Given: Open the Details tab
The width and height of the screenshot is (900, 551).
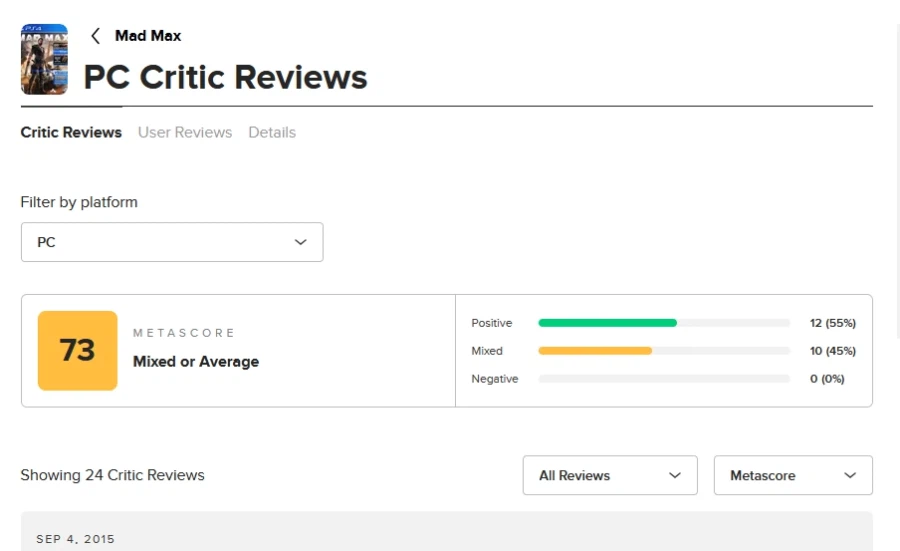Looking at the screenshot, I should [x=272, y=132].
